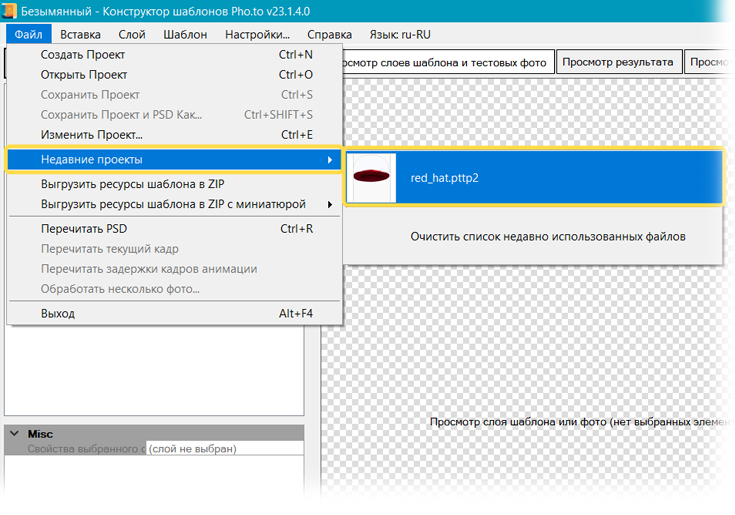735x515 pixels.
Task: Click Выход to exit the application
Action: 58,314
